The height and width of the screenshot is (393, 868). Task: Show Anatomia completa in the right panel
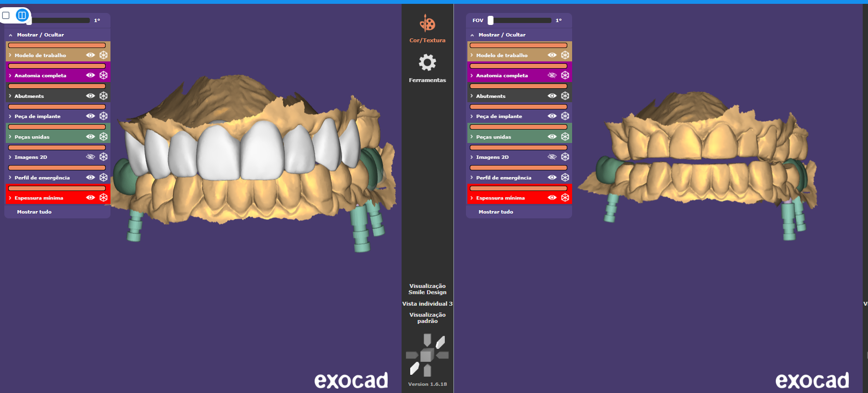click(552, 75)
